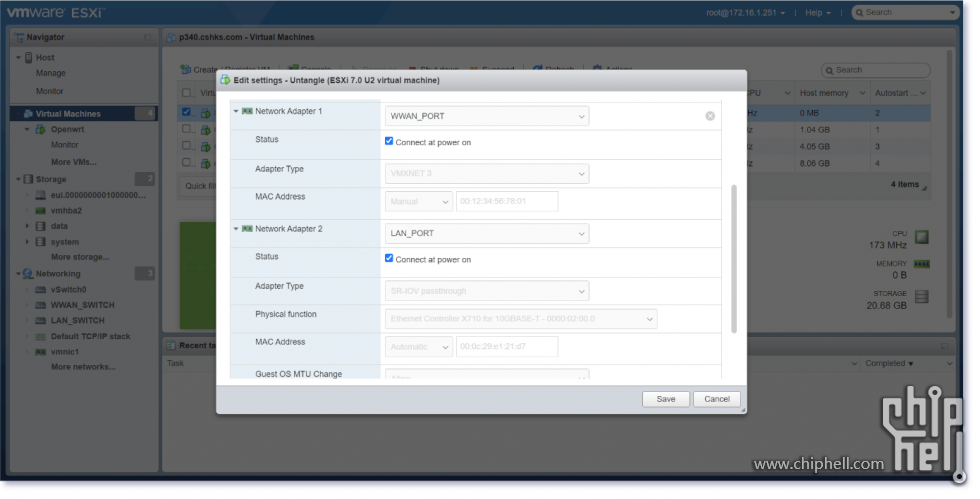Collapse the Host tree node
The image size is (980, 499).
click(18, 58)
